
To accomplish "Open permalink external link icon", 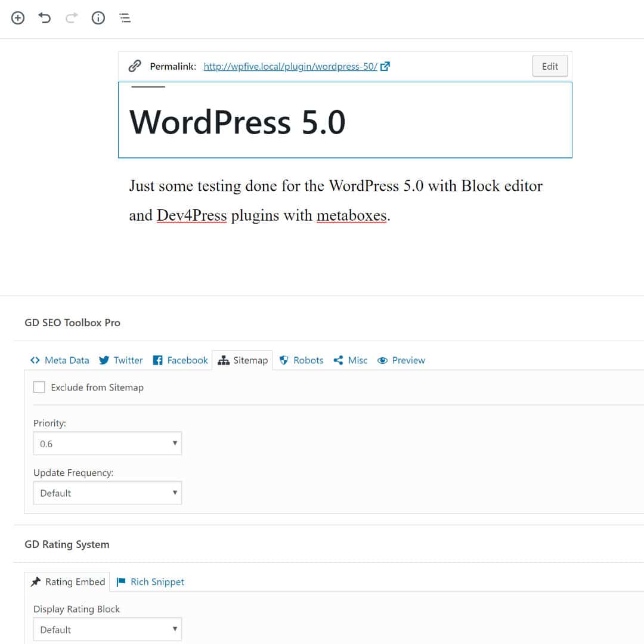I will [x=385, y=66].
